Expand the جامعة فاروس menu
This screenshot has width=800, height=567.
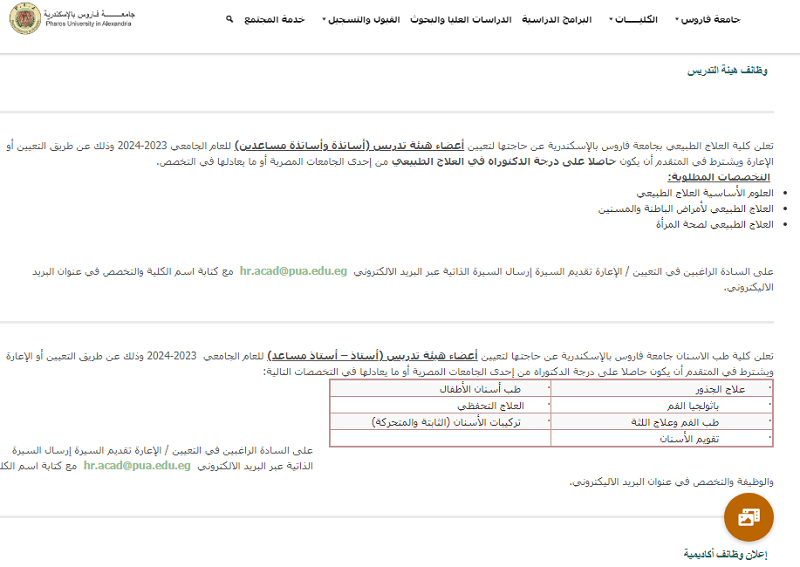click(708, 19)
